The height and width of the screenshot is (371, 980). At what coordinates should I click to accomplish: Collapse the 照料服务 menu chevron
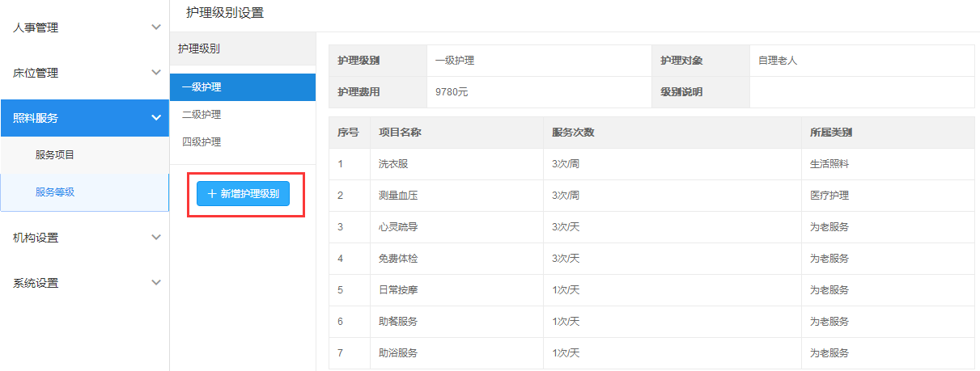coord(156,118)
